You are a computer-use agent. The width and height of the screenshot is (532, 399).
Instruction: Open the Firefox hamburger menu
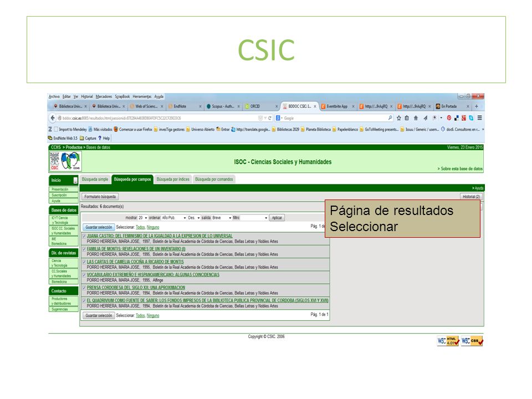(479, 118)
